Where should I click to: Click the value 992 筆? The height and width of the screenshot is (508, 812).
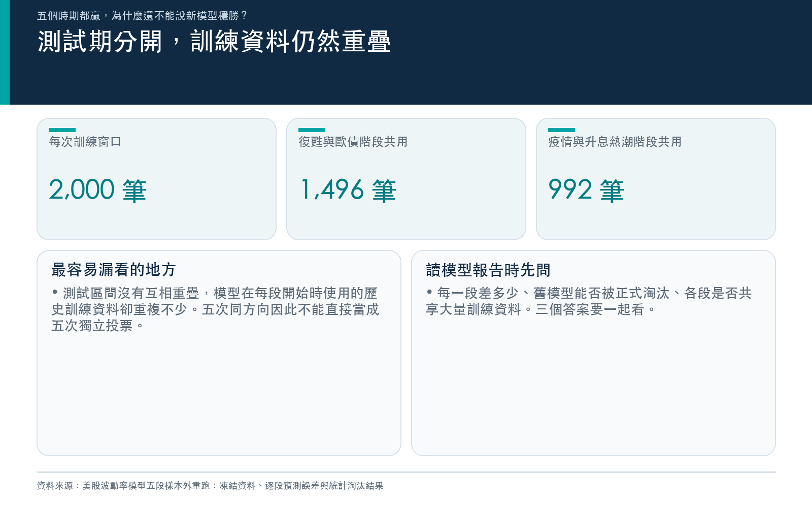pyautogui.click(x=586, y=190)
